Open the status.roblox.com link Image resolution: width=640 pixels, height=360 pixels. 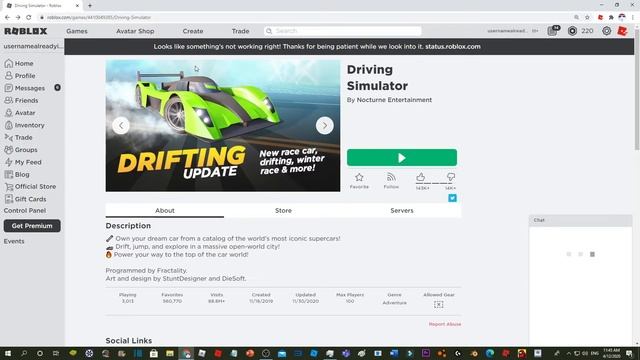pos(453,47)
